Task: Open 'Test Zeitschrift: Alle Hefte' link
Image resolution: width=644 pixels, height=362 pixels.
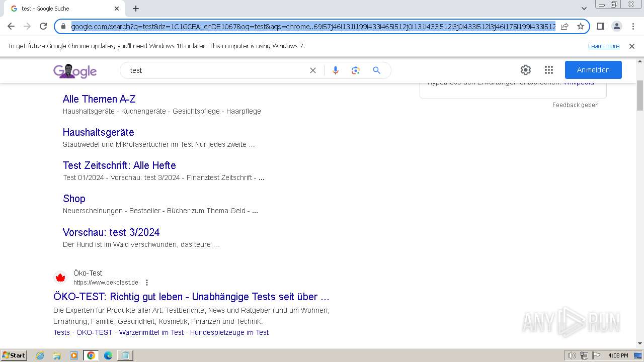Action: pos(119,165)
